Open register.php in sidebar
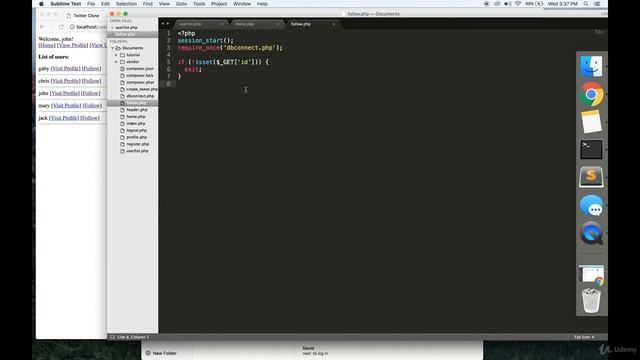This screenshot has width=640, height=360. pyautogui.click(x=138, y=144)
